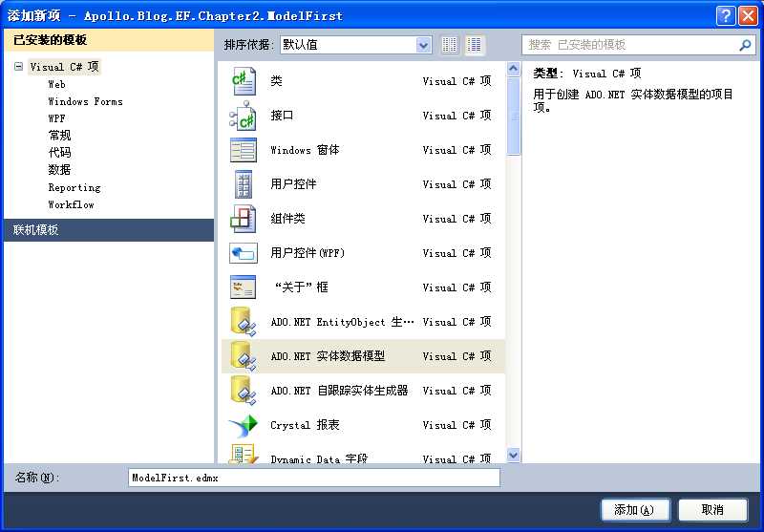This screenshot has height=532, width=764.
Task: Select the 组件类 template icon
Action: coord(244,219)
